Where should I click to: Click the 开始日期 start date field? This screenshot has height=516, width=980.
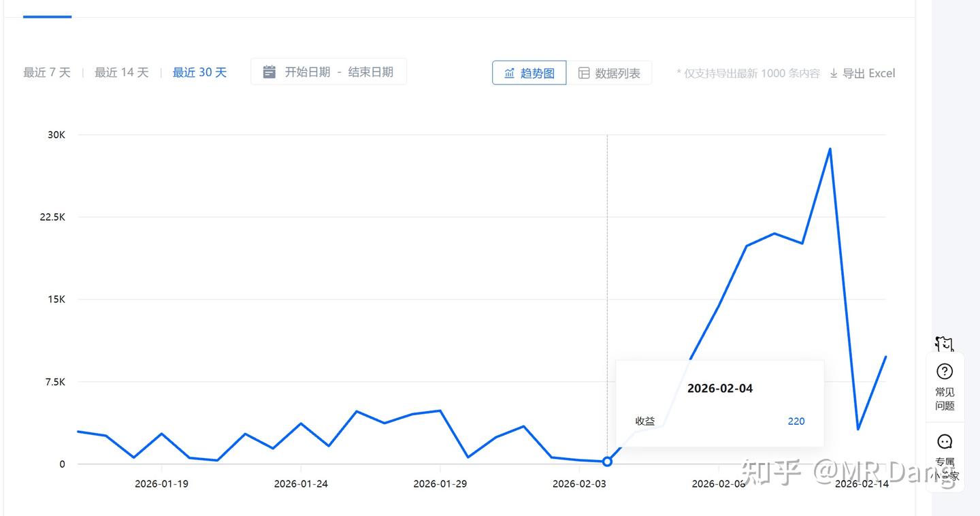pyautogui.click(x=307, y=71)
